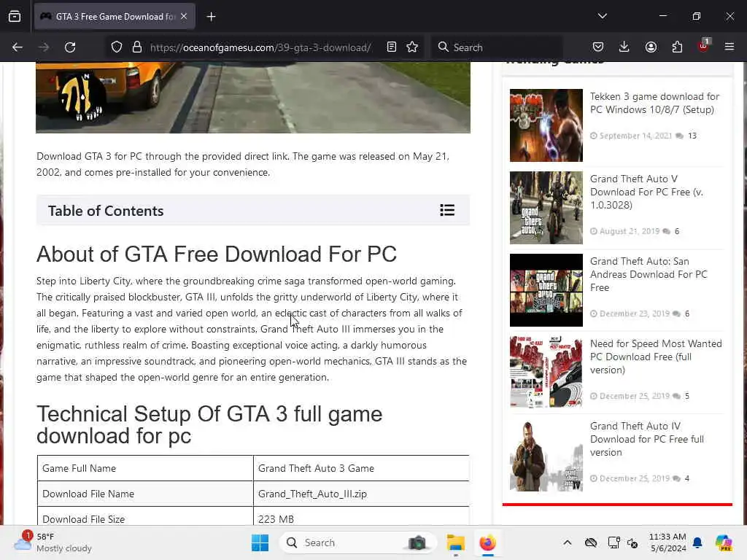This screenshot has height=560, width=747.
Task: View site security padlock info
Action: tap(137, 47)
